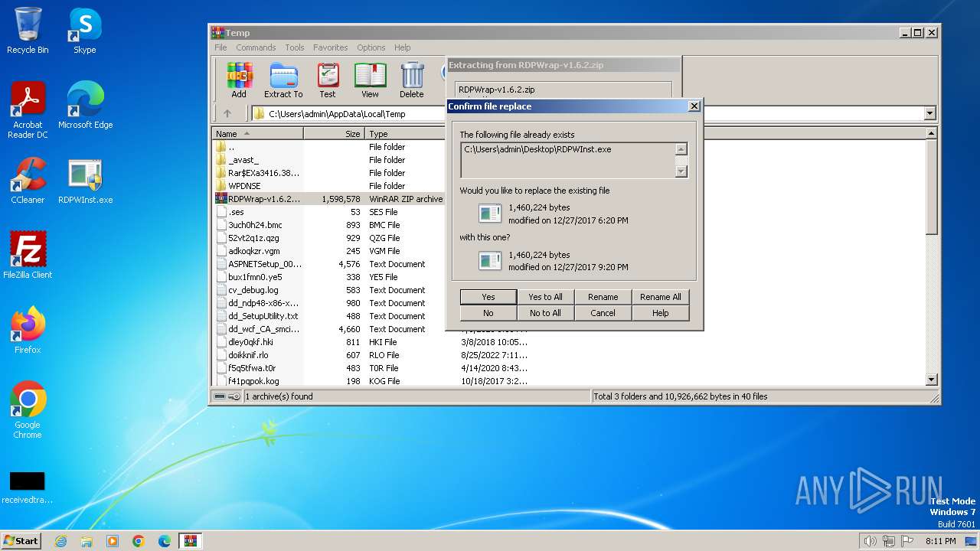980x551 pixels.
Task: Sort the file list by Name column
Action: coord(258,134)
